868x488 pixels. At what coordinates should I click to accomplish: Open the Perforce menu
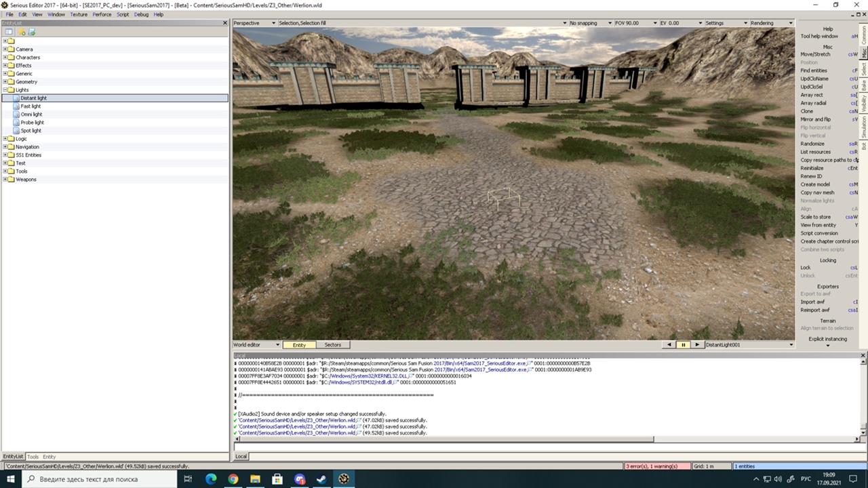102,14
